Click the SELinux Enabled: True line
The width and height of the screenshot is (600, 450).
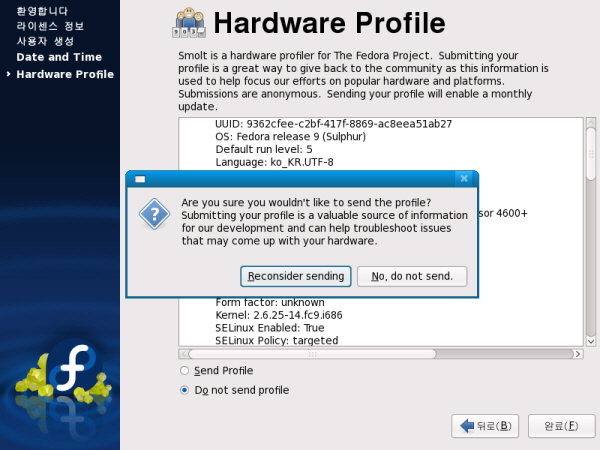(269, 328)
